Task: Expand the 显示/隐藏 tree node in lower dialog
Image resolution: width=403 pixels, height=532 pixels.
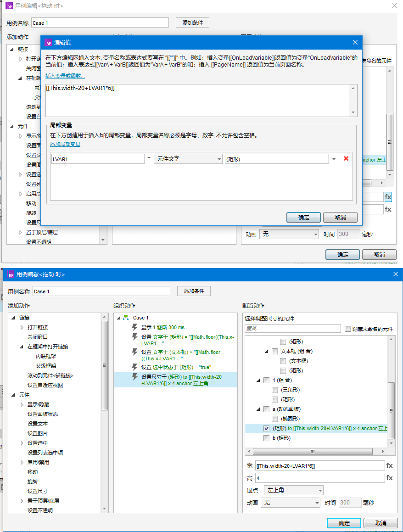Action: click(x=22, y=404)
